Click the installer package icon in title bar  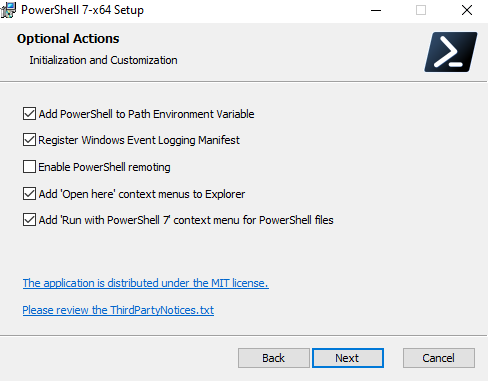[x=8, y=10]
